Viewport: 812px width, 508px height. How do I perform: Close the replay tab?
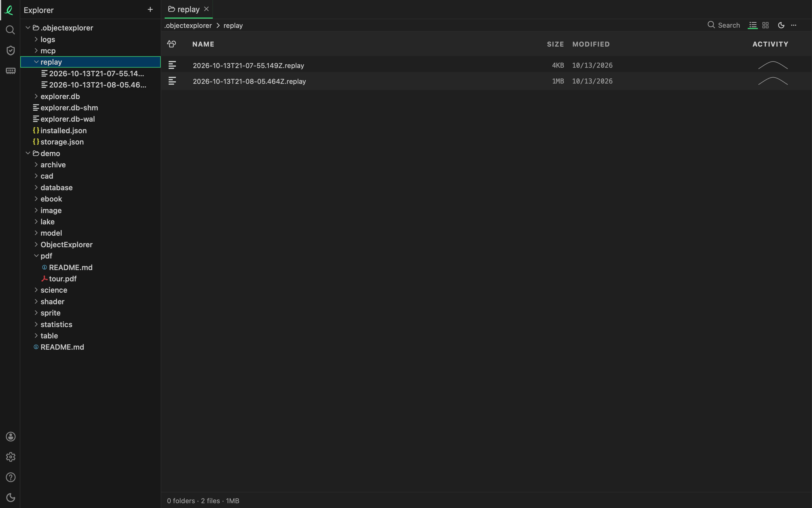206,9
